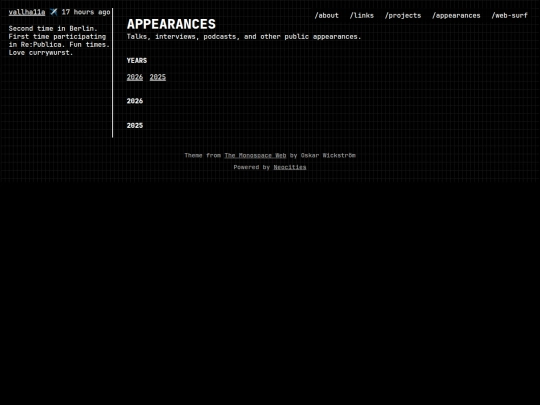Click the 'Powered by' footer text

pyautogui.click(x=252, y=167)
